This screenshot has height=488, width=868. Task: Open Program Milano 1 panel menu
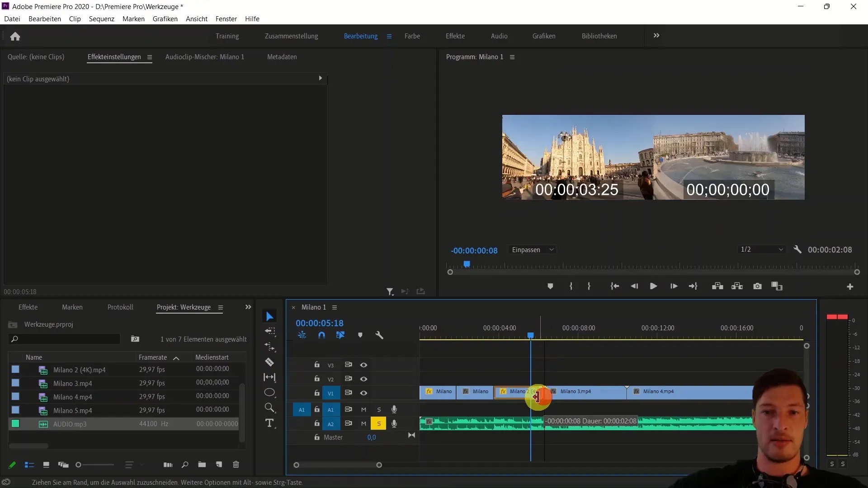tap(512, 57)
